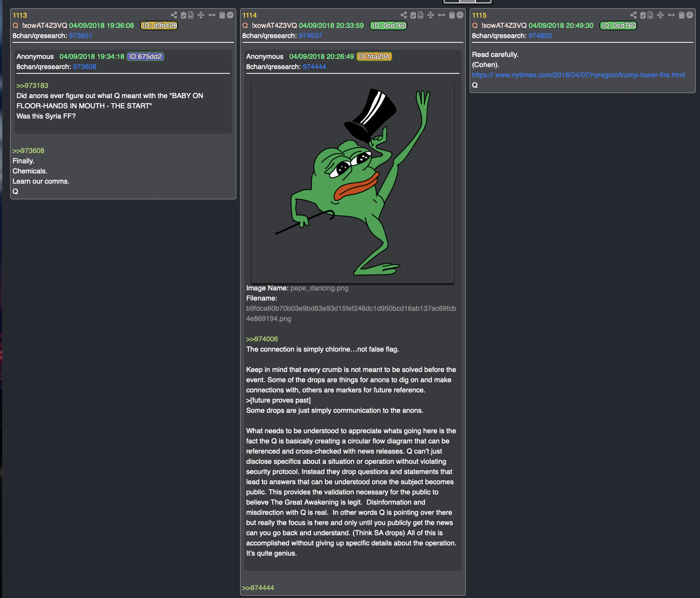Click timestamp 04/09/2018 20:26:49

[322, 57]
